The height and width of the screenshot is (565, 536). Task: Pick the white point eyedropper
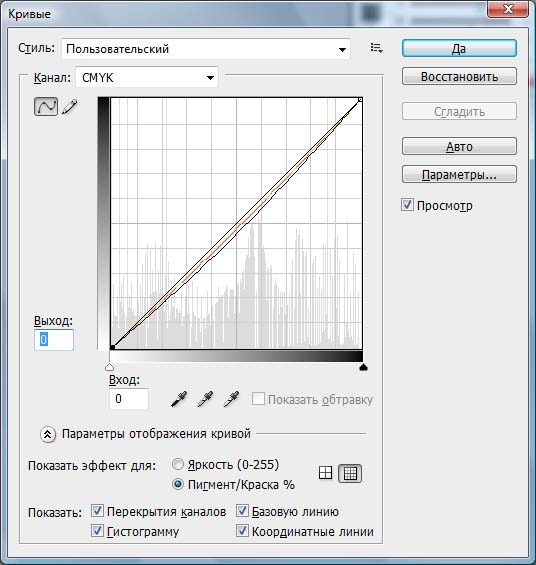(231, 399)
